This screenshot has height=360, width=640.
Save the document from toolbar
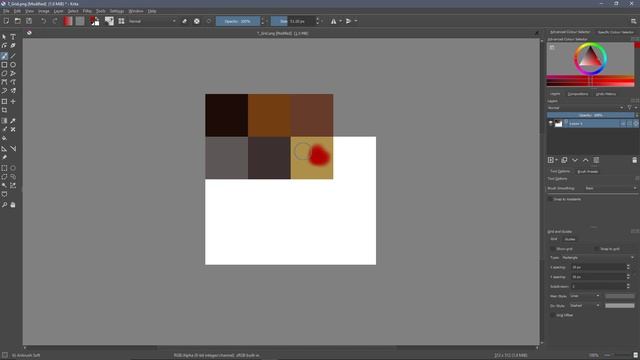(29, 21)
